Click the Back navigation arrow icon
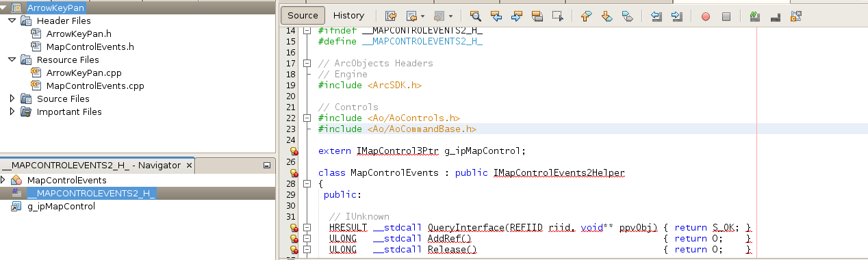This screenshot has width=868, height=260. click(x=411, y=16)
